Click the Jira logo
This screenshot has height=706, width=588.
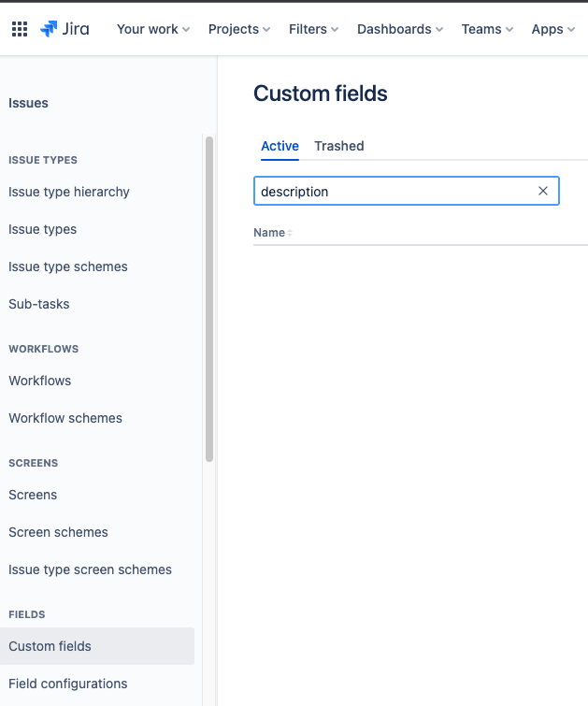click(x=65, y=29)
